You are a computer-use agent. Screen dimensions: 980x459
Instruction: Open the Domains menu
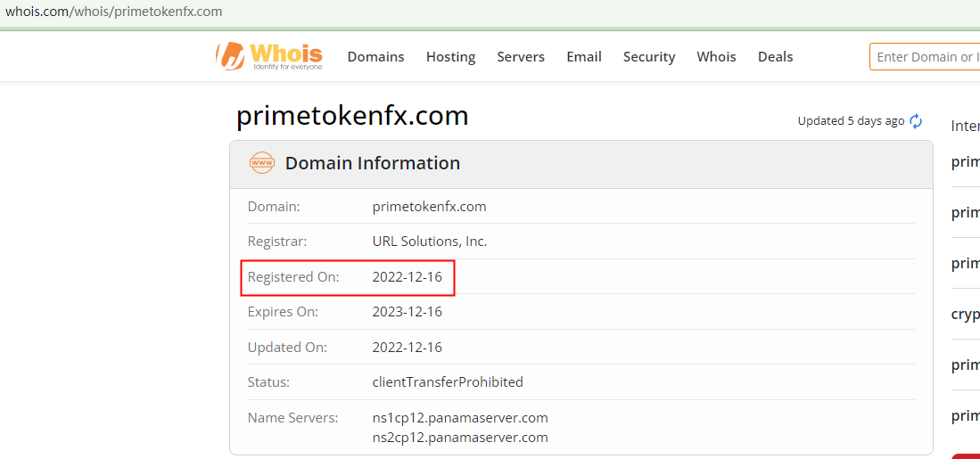(375, 57)
